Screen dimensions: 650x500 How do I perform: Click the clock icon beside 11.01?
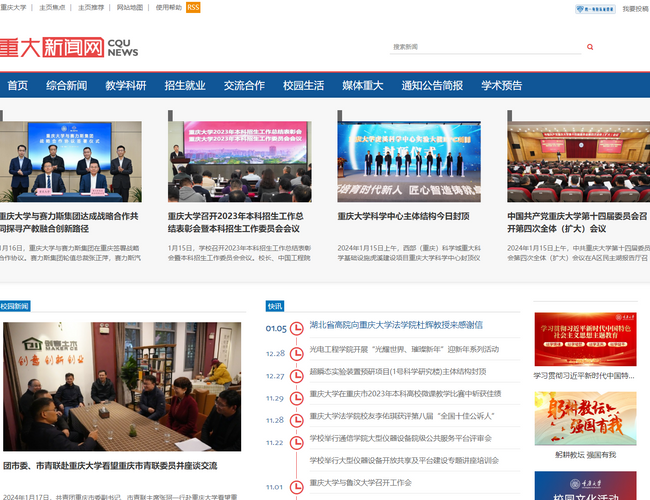296,487
